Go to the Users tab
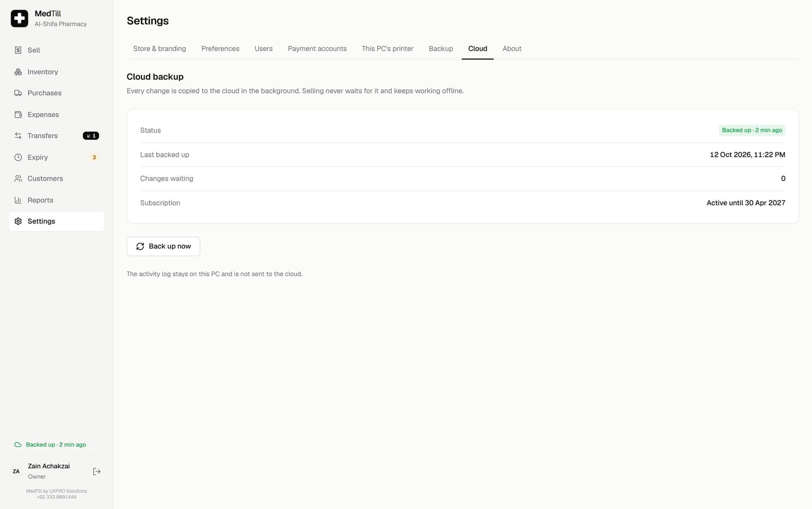This screenshot has height=509, width=812. [263, 49]
